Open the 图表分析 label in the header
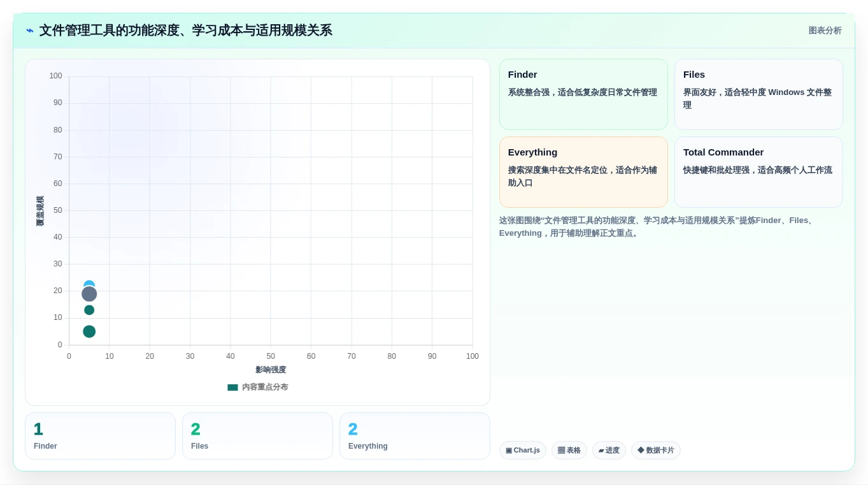 coord(825,31)
